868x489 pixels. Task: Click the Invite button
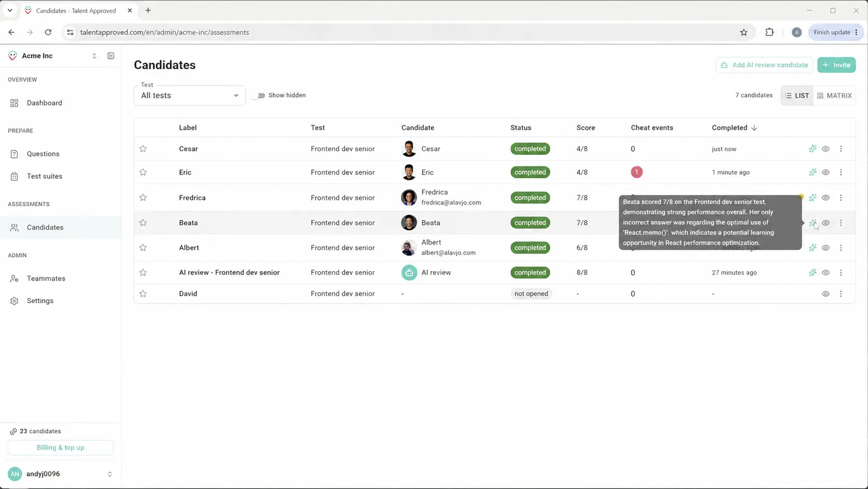click(x=836, y=65)
